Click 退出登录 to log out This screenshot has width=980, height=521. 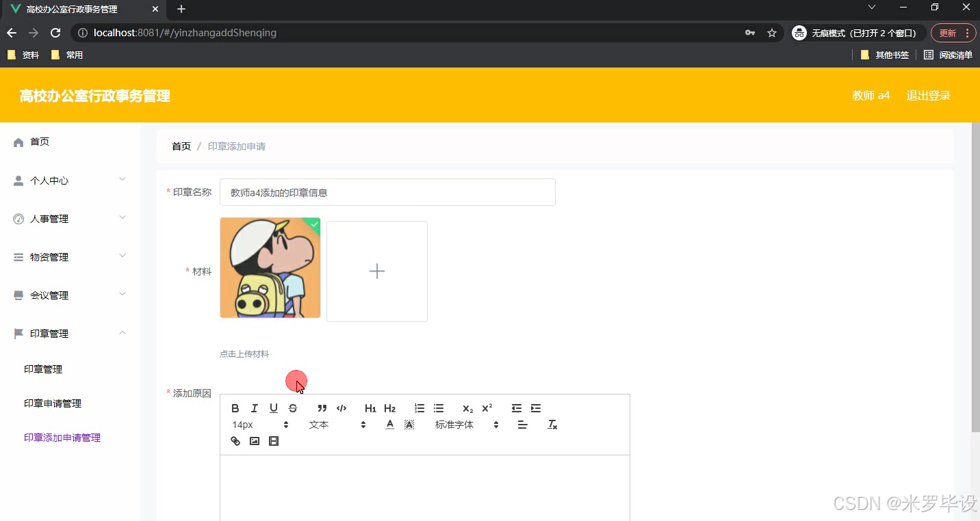tap(929, 96)
